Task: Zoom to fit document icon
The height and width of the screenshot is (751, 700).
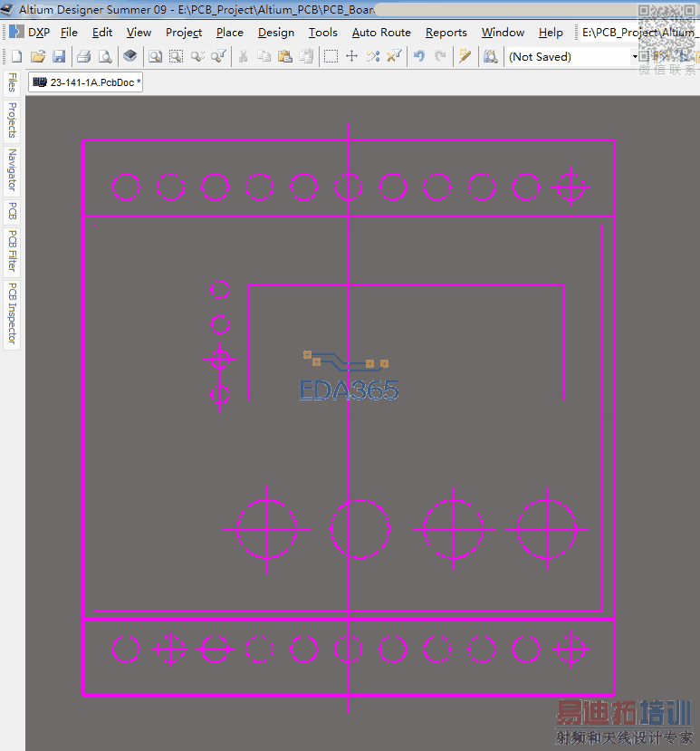Action: pyautogui.click(x=155, y=56)
